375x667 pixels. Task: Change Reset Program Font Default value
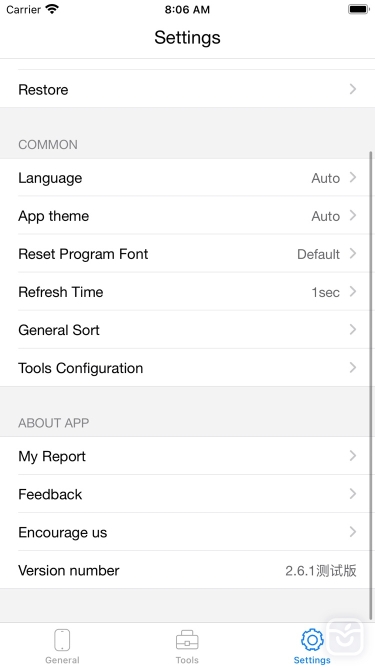point(318,254)
